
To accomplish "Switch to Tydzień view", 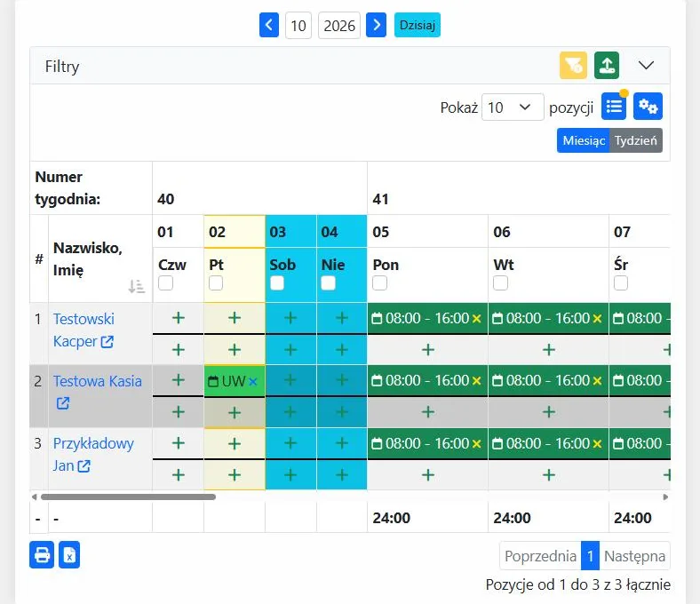I will click(x=636, y=140).
